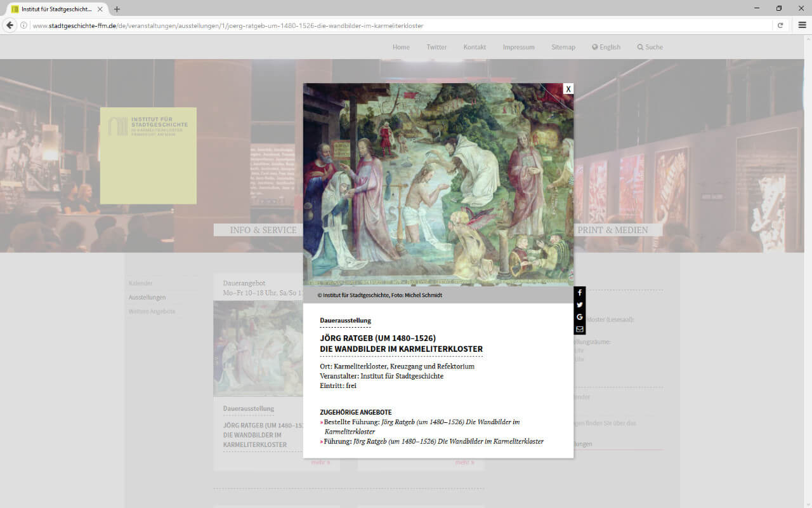View site information icon in address bar
This screenshot has width=812, height=508.
(24, 25)
